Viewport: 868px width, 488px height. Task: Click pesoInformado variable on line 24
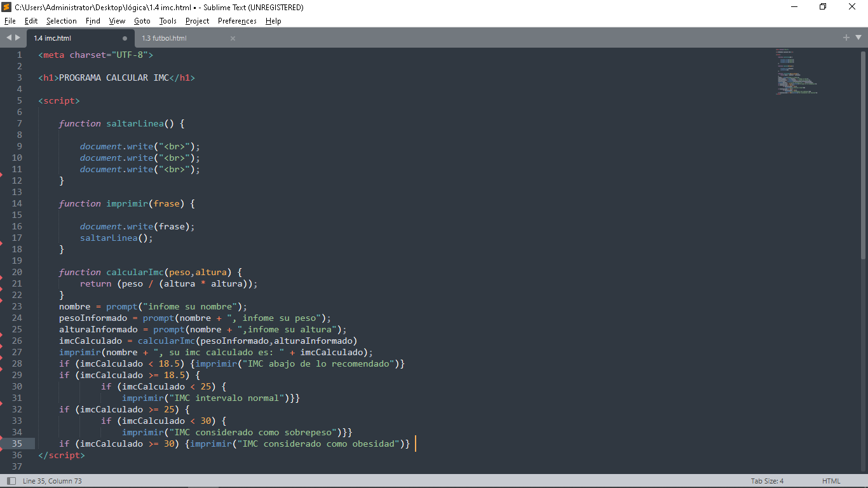pyautogui.click(x=93, y=318)
